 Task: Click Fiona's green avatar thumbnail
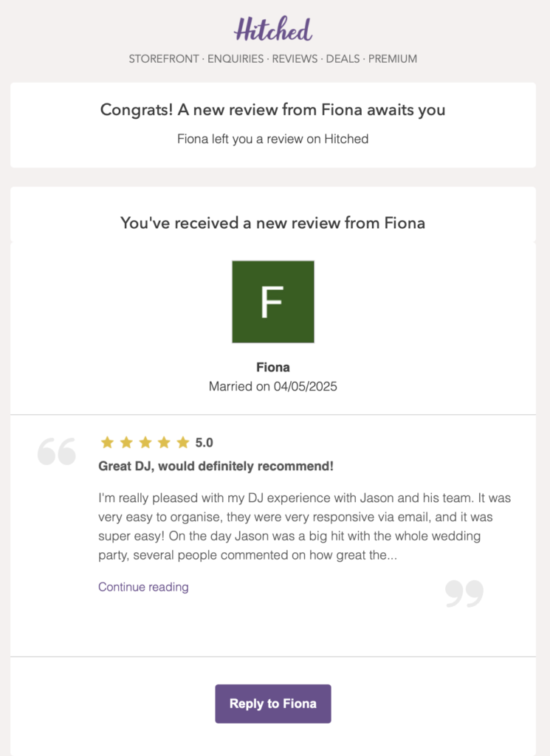(273, 301)
